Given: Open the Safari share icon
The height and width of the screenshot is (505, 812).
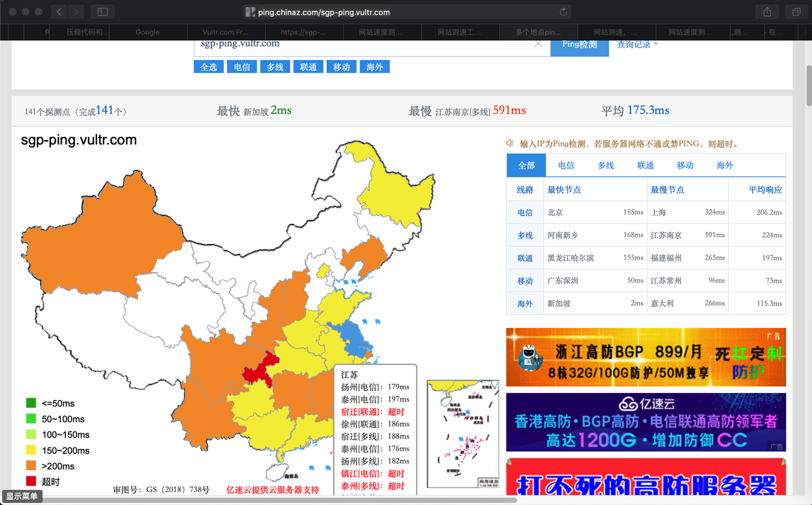Looking at the screenshot, I should click(x=767, y=12).
